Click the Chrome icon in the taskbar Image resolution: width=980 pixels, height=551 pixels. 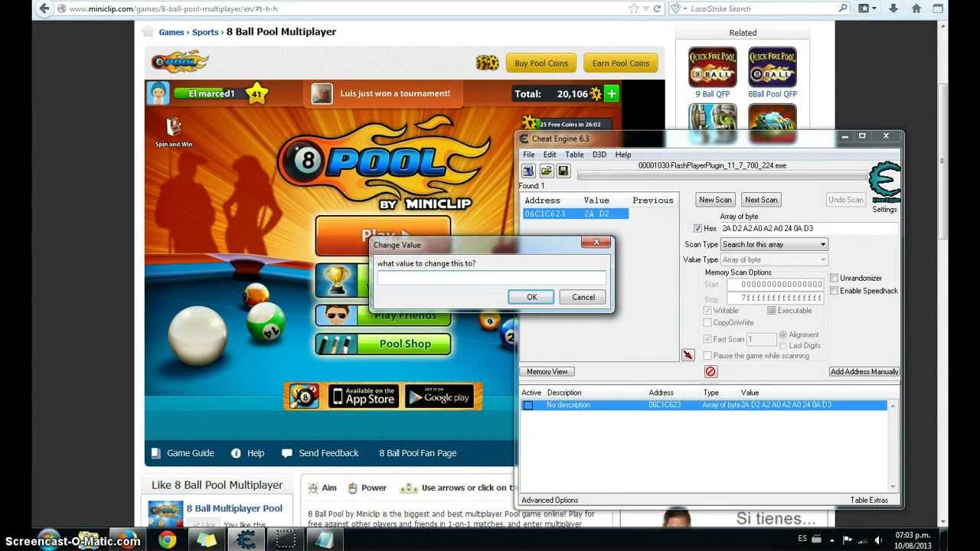click(x=167, y=540)
